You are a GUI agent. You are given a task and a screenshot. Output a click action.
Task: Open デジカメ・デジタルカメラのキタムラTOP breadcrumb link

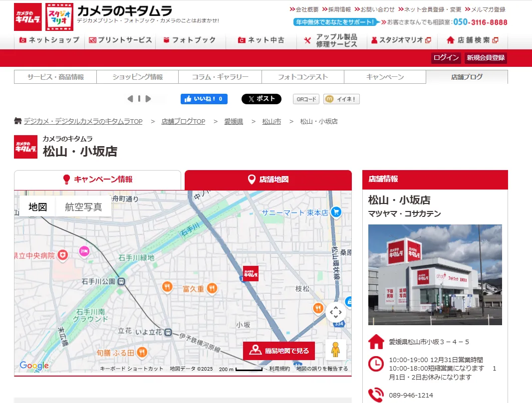(x=83, y=121)
